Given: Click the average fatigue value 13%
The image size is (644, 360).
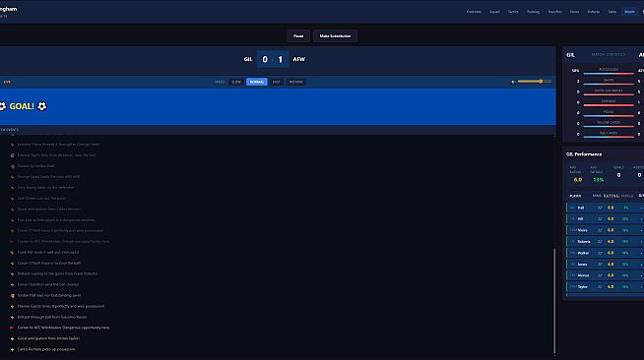Looking at the screenshot, I should (599, 180).
